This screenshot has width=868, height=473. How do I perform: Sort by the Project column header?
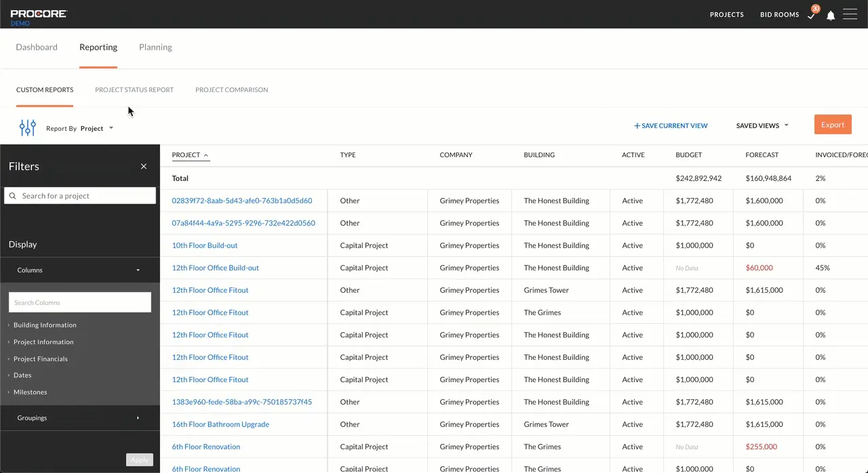coord(190,155)
